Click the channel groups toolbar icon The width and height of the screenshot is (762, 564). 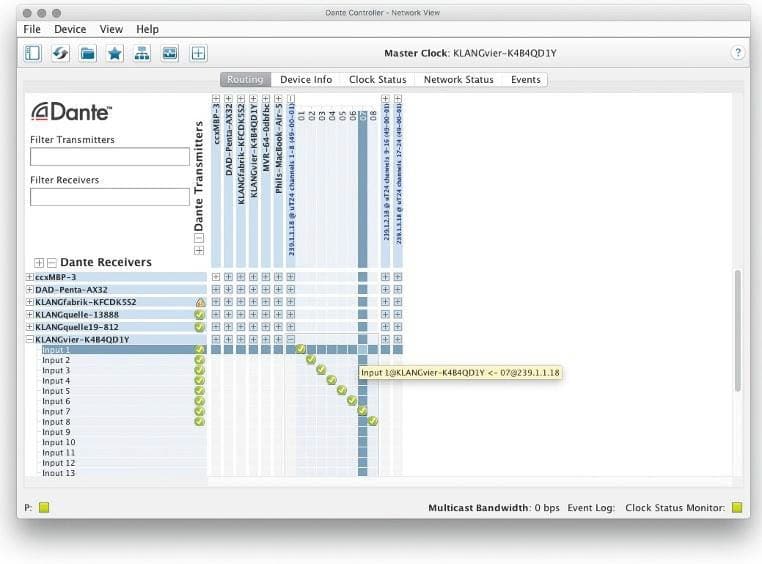(x=169, y=53)
